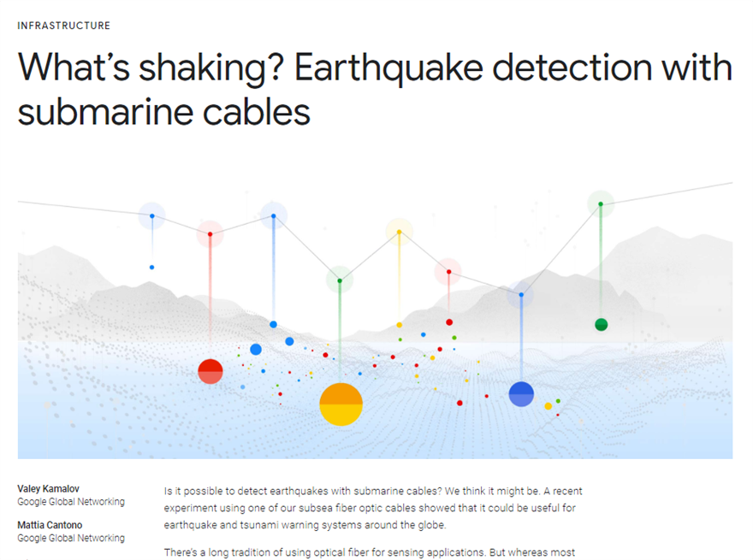Click Google Global Networking under Valey Kamalov

point(71,503)
